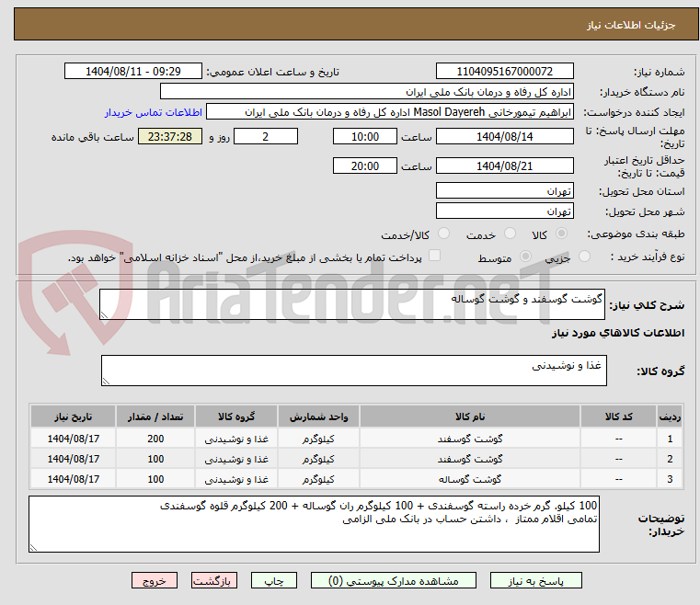The height and width of the screenshot is (605, 700).
Task: Click the بازگشت back button
Action: pyautogui.click(x=213, y=580)
